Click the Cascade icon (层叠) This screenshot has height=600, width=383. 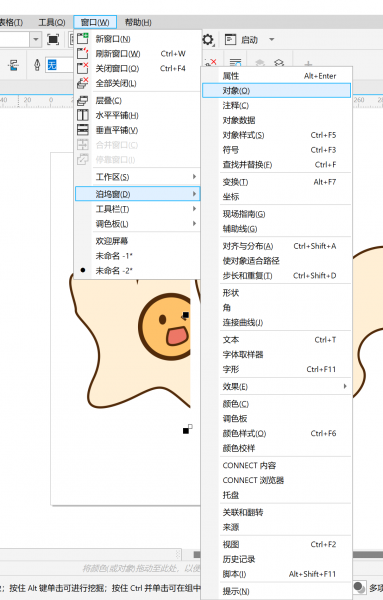83,100
